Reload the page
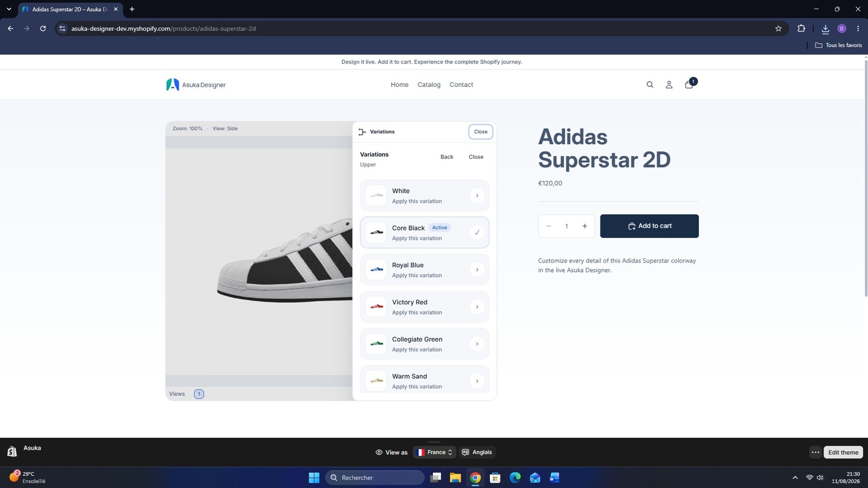This screenshot has width=868, height=488. coord(43,29)
